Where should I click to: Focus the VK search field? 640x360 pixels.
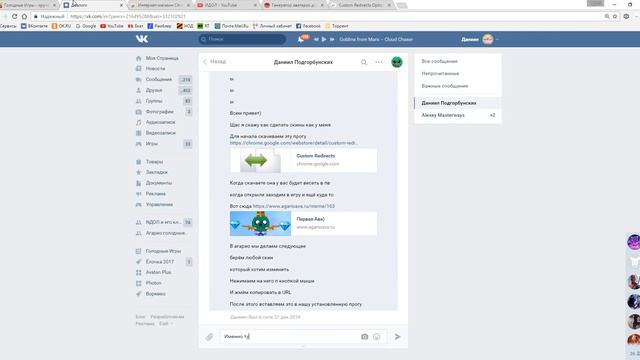242,39
